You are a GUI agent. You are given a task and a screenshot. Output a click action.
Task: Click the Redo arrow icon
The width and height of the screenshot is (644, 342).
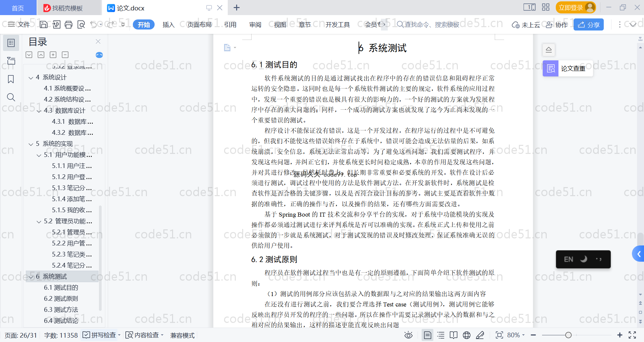[x=111, y=24]
